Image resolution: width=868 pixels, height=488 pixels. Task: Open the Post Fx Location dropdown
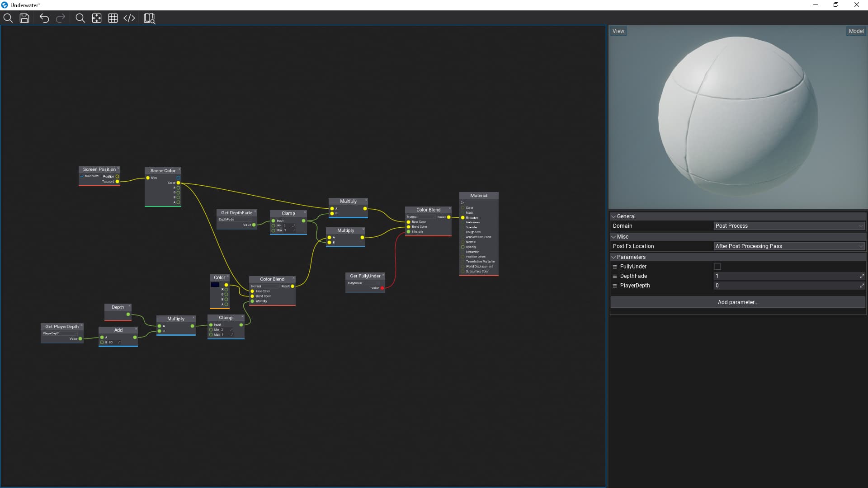789,246
